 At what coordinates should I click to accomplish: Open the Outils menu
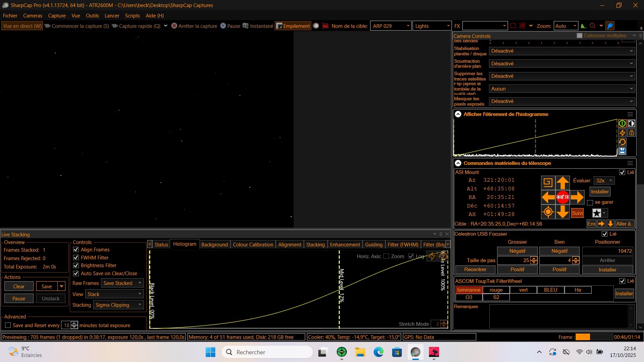coord(92,15)
